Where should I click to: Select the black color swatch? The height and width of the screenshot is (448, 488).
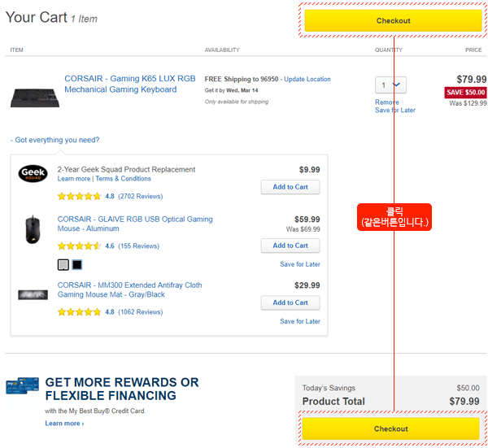(77, 264)
